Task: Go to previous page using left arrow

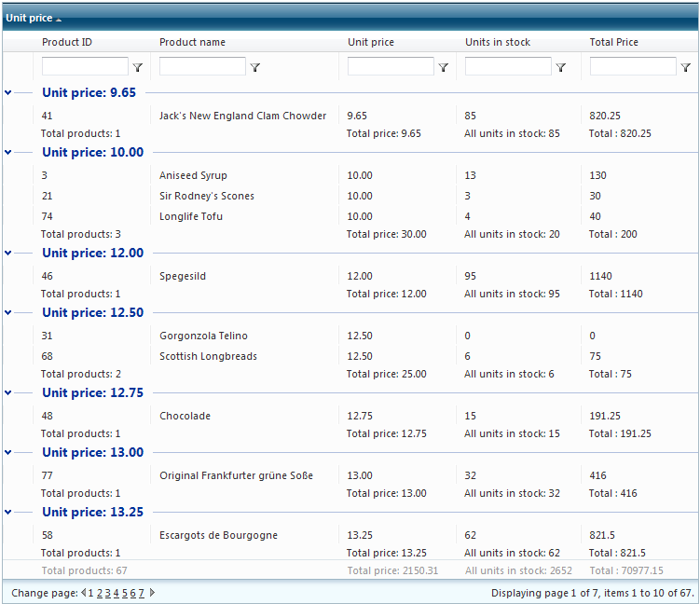Action: point(84,593)
